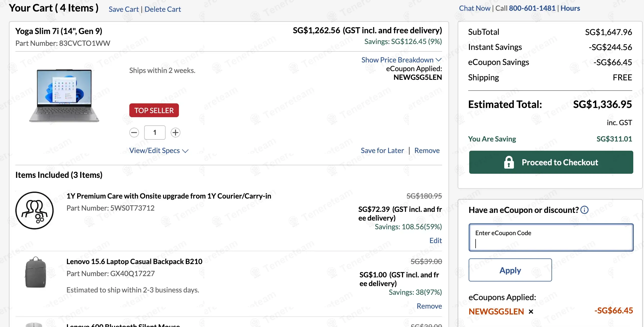Remove the Yoga Slim 7i from cart

tap(427, 150)
